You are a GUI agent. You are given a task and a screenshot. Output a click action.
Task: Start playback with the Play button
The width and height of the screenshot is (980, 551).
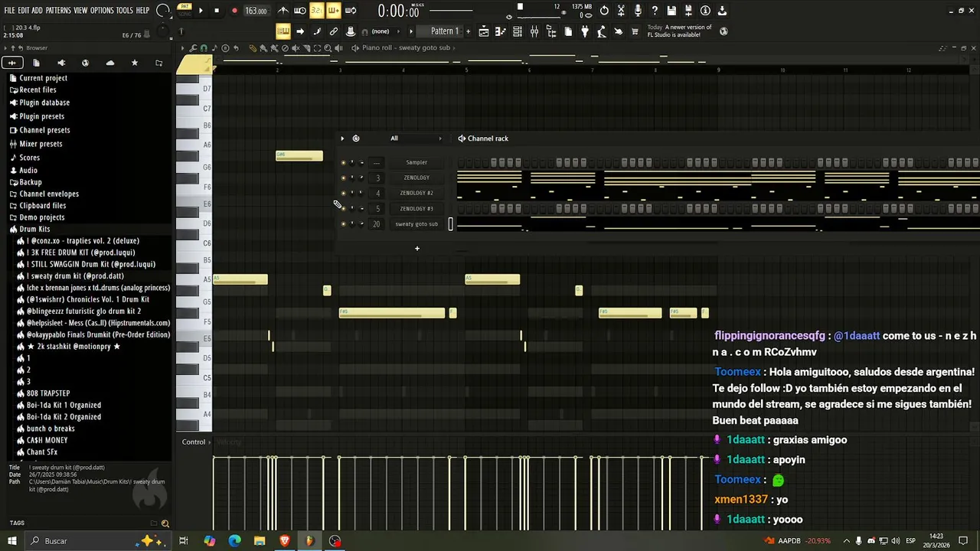point(201,11)
